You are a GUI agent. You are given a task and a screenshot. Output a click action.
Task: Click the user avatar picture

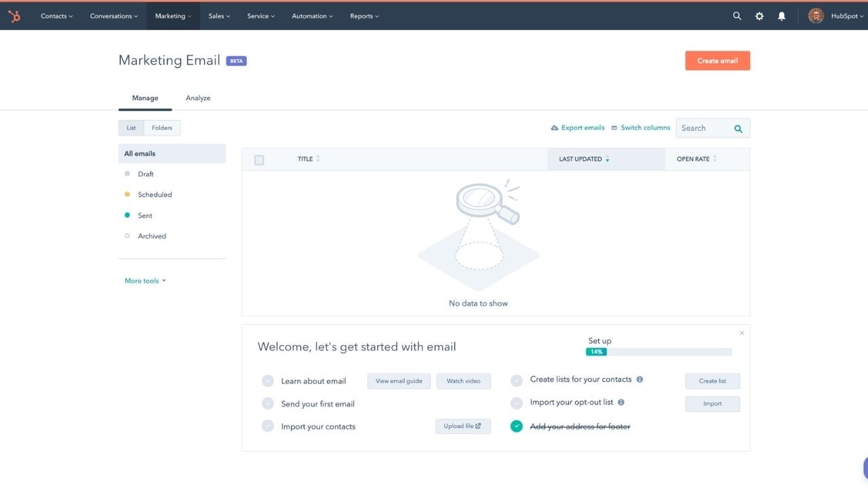coord(816,16)
